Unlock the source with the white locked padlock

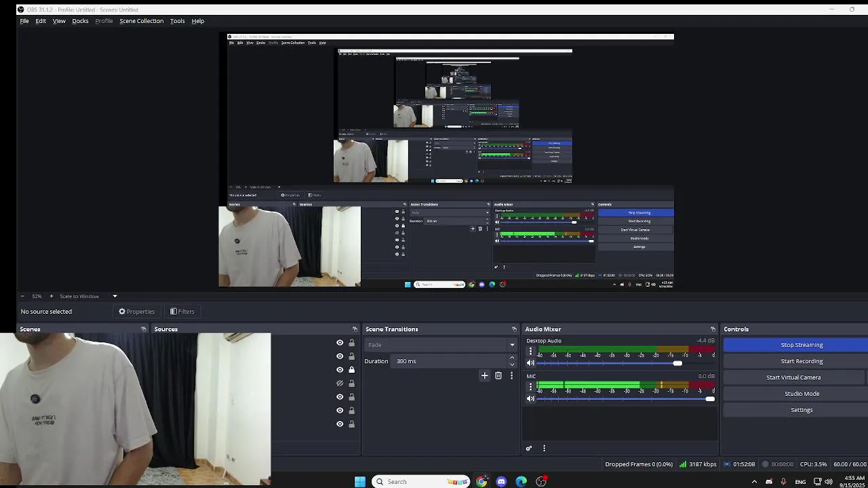click(x=351, y=369)
